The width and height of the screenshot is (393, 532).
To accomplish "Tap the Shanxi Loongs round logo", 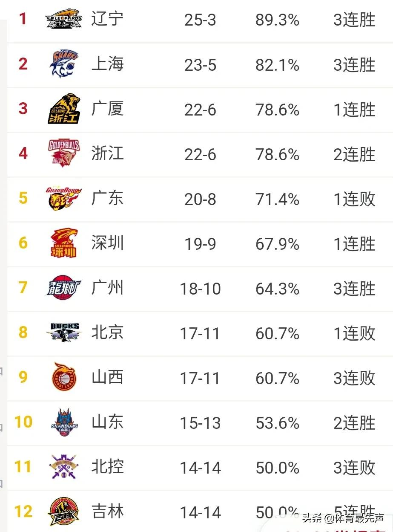I will [x=64, y=377].
